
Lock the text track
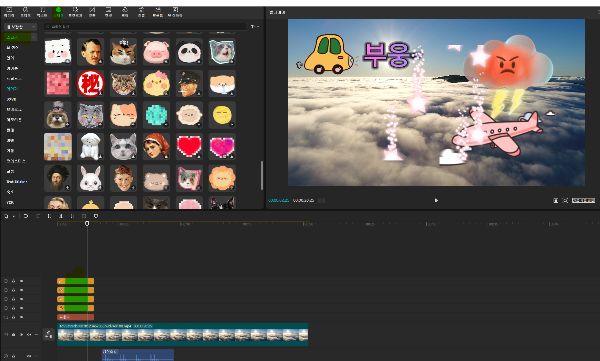(x=13, y=317)
